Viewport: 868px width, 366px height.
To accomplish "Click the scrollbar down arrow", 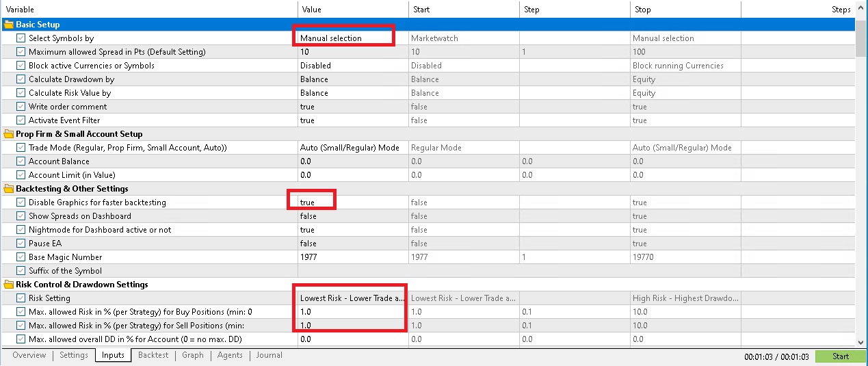I will coord(861,342).
